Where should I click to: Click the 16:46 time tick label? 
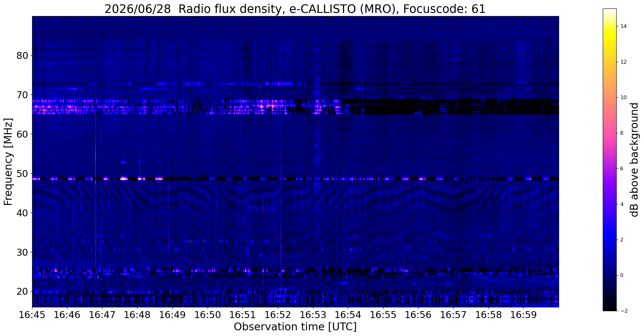point(67,314)
